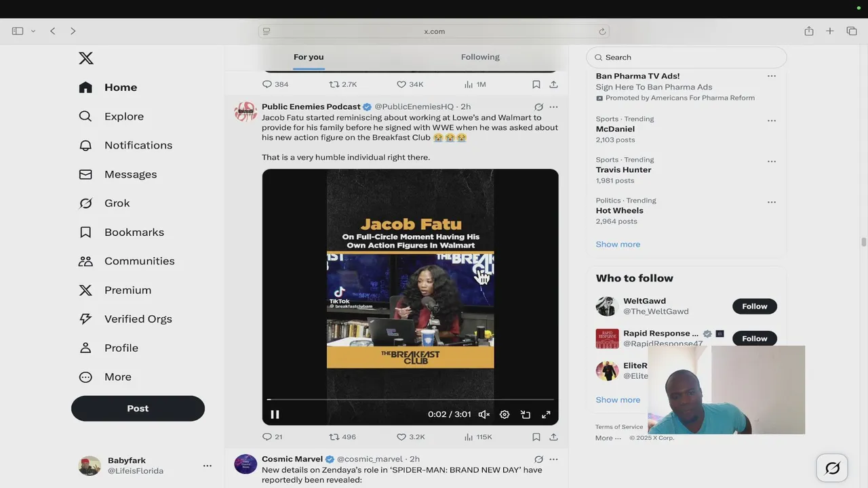Open Home from the left sidebar
The image size is (868, 488).
pyautogui.click(x=108, y=87)
